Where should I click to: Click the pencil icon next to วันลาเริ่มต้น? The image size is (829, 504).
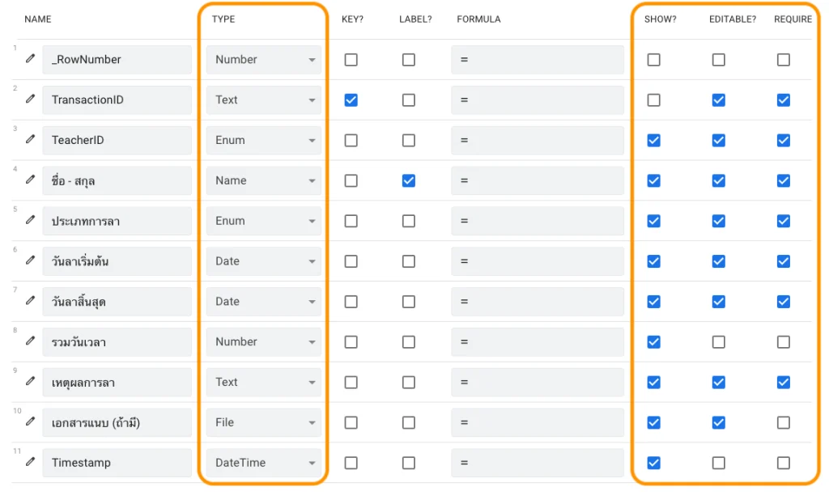click(30, 260)
